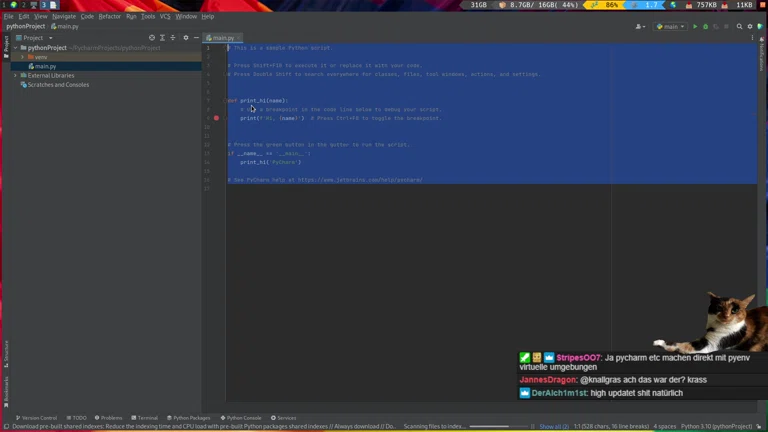
Task: Expand External Libraries node
Action: (15, 75)
